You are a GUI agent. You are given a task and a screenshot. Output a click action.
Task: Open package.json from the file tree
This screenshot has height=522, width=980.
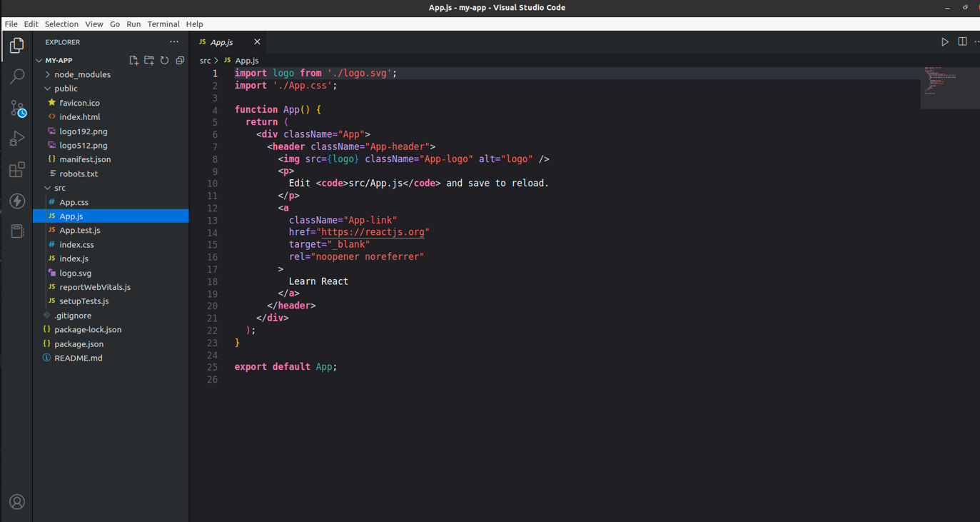pos(79,343)
